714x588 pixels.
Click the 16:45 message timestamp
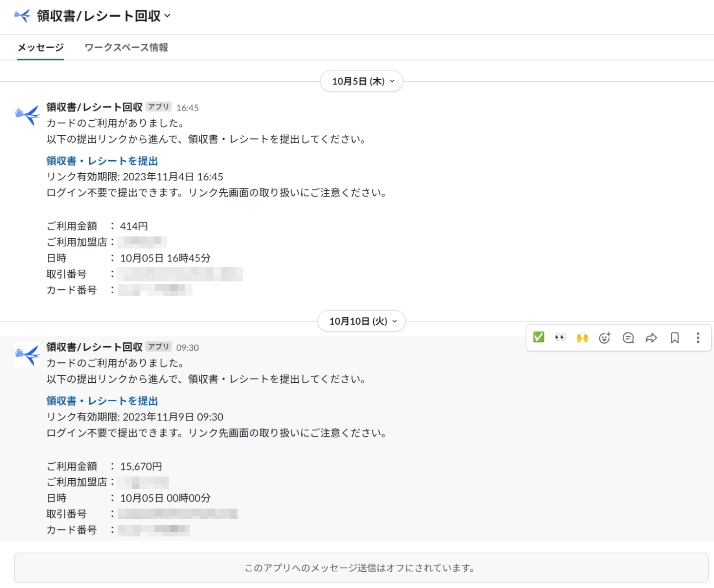point(187,108)
